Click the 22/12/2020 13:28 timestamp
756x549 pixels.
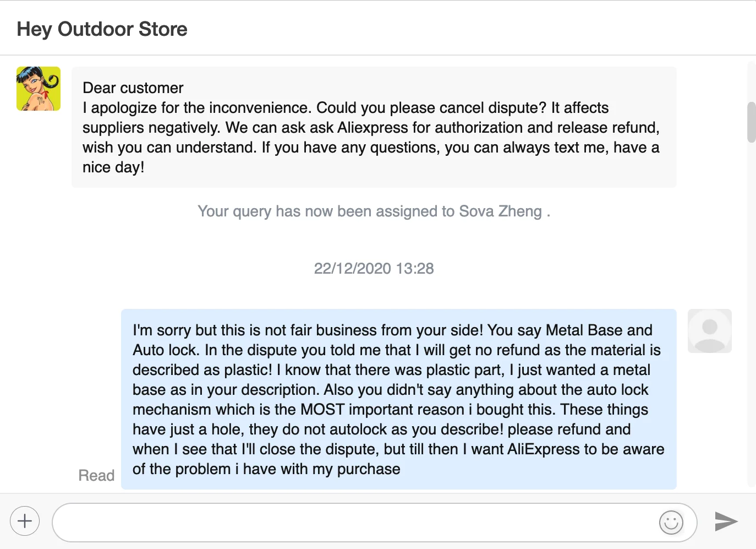(x=374, y=269)
